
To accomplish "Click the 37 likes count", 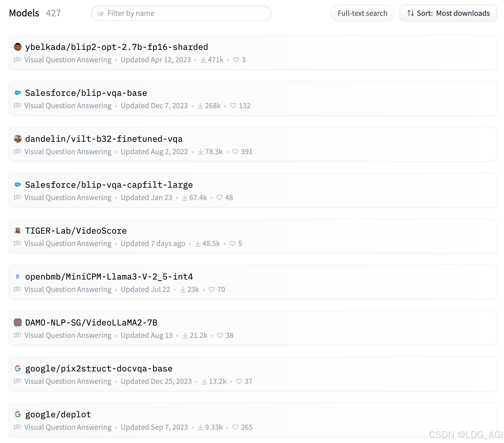I will tap(248, 381).
